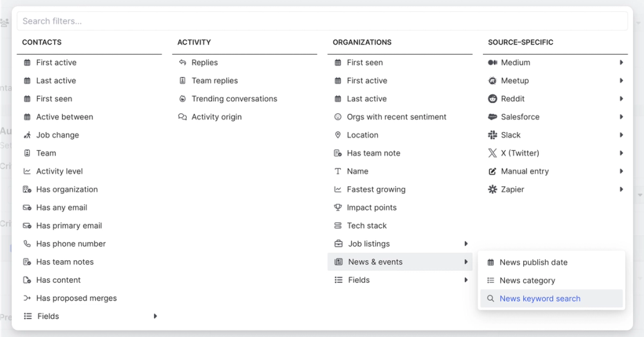
Task: Click the Medium logo icon
Action: 493,62
